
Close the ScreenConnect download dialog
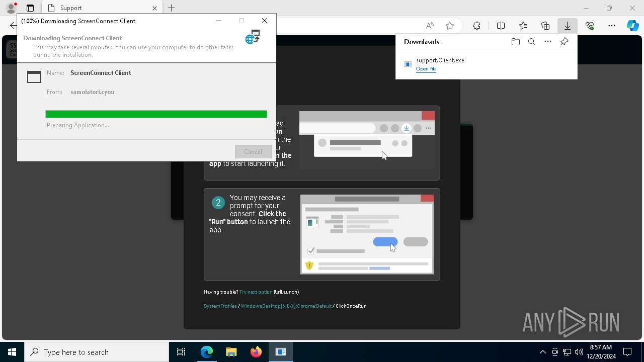(x=265, y=21)
